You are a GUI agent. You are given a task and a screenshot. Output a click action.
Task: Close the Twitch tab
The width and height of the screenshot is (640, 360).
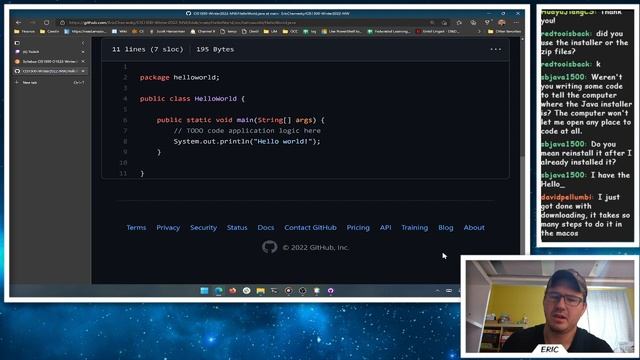tap(83, 52)
